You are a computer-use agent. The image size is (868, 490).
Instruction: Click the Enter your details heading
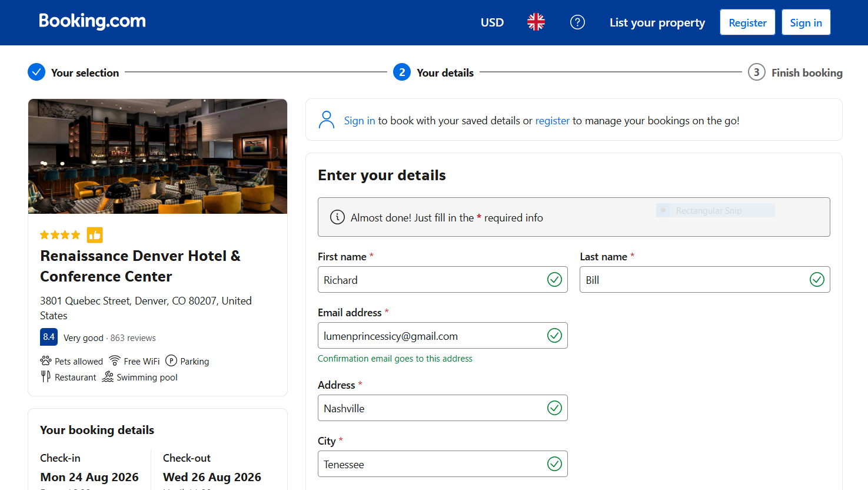pyautogui.click(x=382, y=176)
